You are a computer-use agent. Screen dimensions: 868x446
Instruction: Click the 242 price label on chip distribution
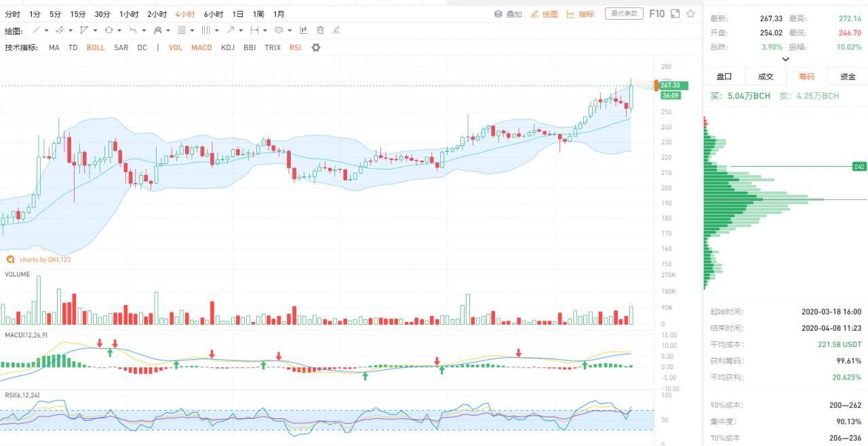pyautogui.click(x=859, y=167)
